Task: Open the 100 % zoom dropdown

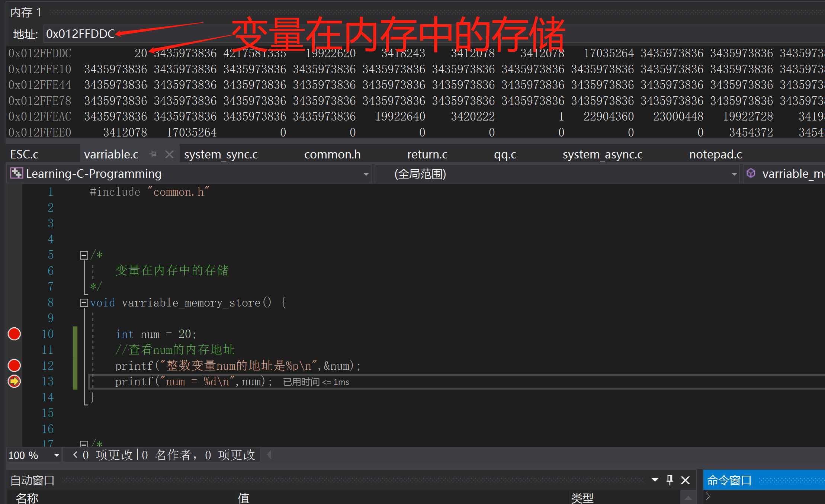Action: tap(57, 455)
